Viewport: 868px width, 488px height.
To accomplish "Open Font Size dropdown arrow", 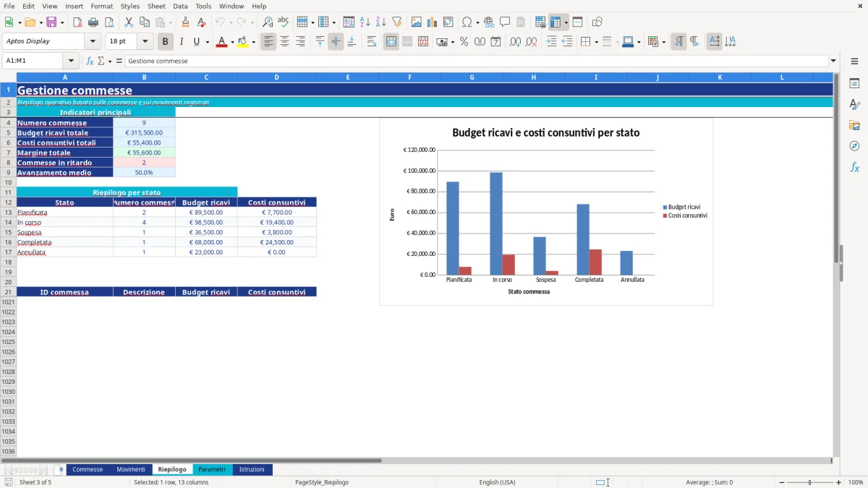I will coord(145,42).
